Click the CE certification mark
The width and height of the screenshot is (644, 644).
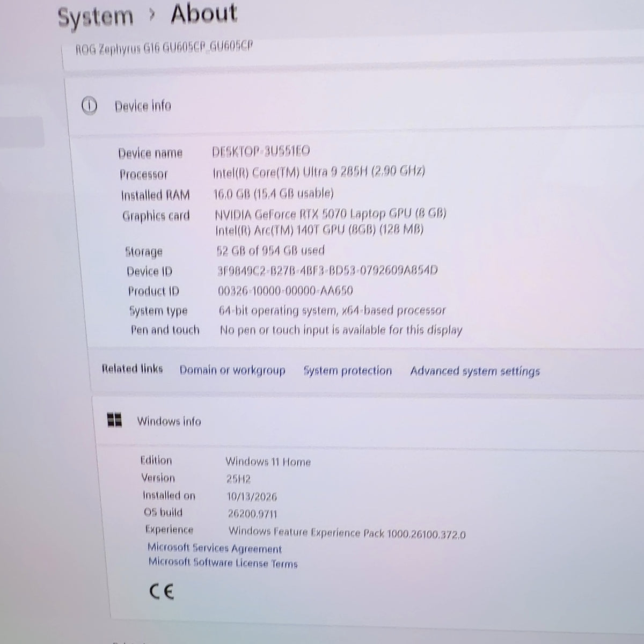161,592
